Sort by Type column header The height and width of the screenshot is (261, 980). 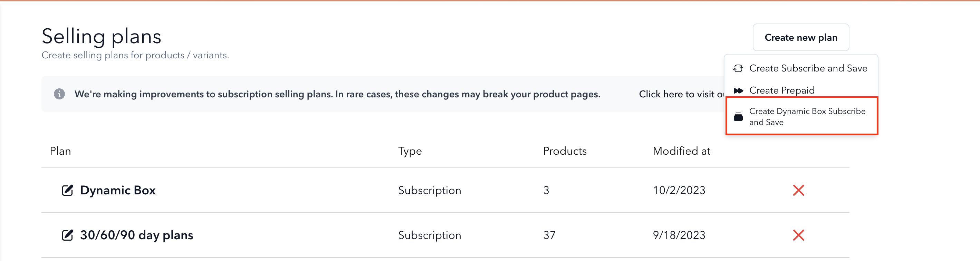click(x=410, y=152)
